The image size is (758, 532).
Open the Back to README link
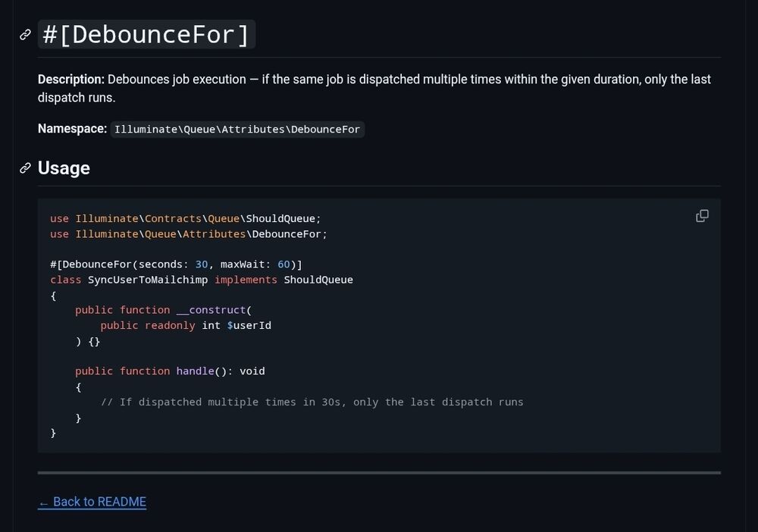point(92,502)
